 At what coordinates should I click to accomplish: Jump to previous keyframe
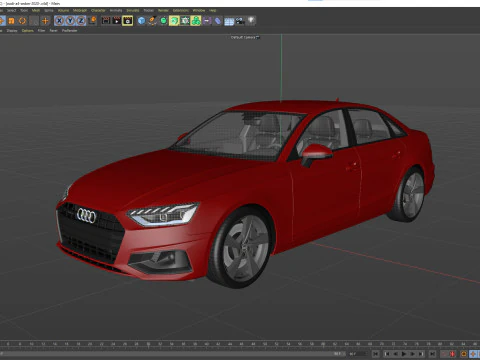(387, 354)
